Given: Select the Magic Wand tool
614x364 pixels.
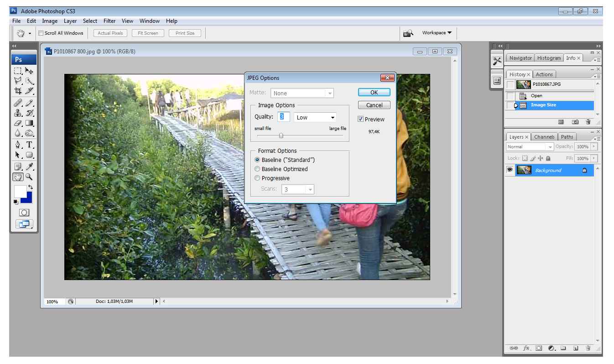Looking at the screenshot, I should click(x=29, y=82).
